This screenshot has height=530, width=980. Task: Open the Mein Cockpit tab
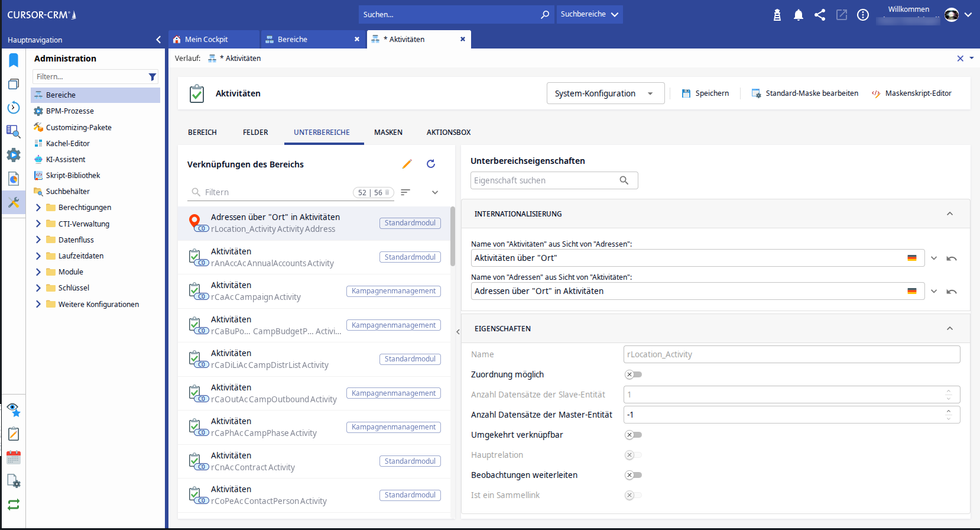[x=206, y=40]
